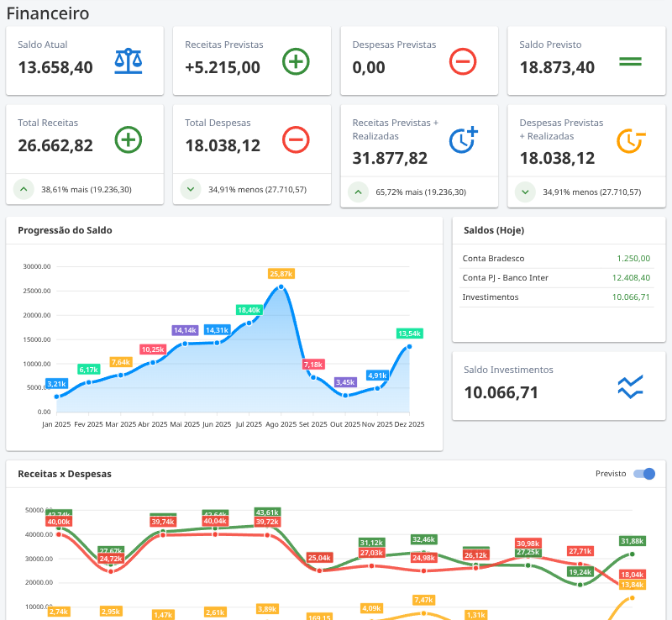This screenshot has width=672, height=620.
Task: Toggle the Previsto switch off
Action: pos(644,474)
